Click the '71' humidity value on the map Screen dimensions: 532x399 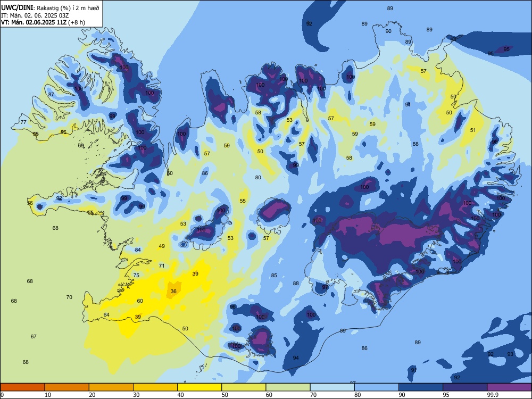click(x=162, y=265)
